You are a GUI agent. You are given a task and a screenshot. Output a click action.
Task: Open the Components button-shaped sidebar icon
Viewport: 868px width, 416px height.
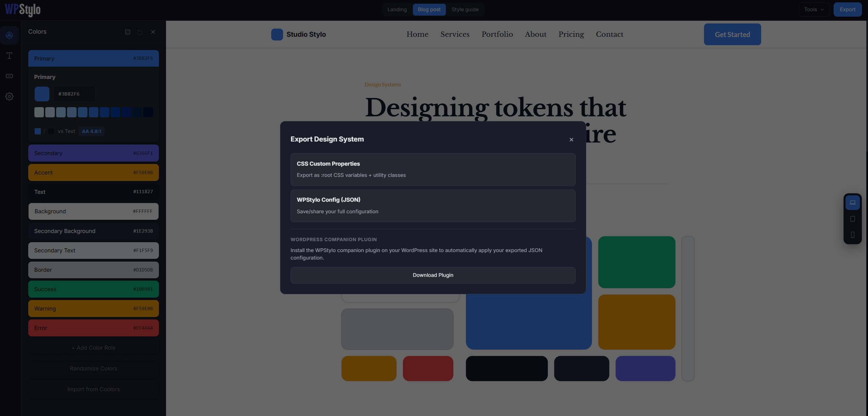pos(10,76)
